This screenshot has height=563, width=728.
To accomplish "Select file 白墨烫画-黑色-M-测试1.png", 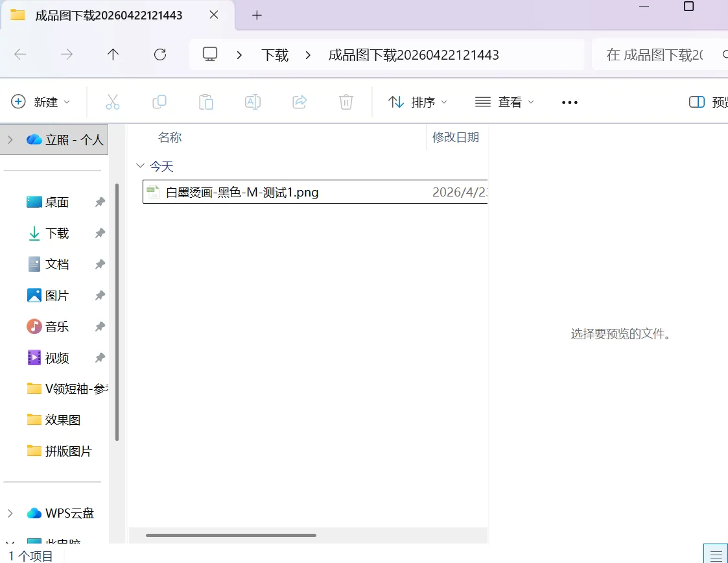I will (x=315, y=192).
